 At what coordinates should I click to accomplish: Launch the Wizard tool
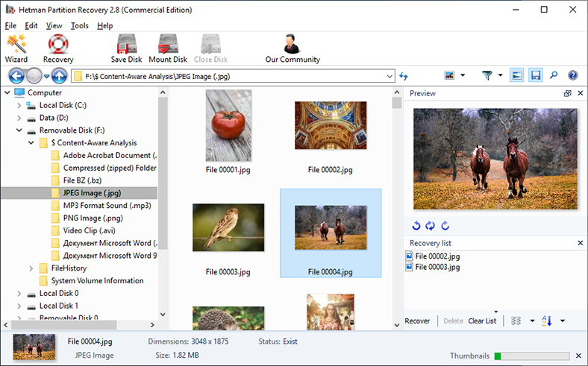point(16,48)
